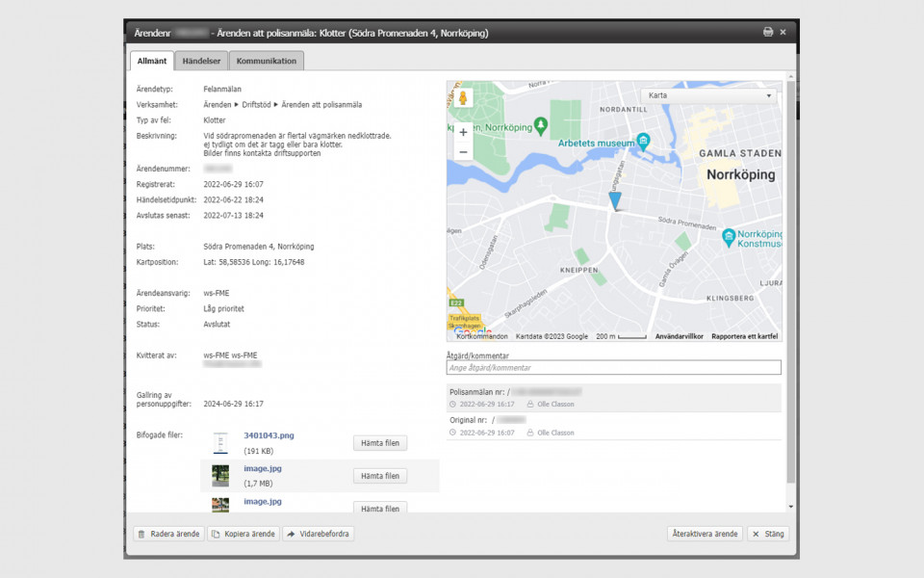Click the scrollbar down arrow
This screenshot has height=578, width=924.
791,506
